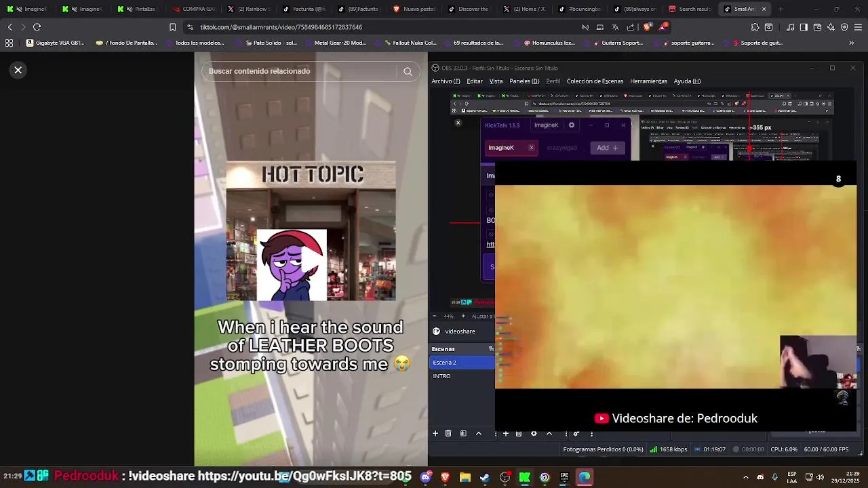
Task: Click the KickTalk settings gear in OBS preview
Action: [572, 125]
